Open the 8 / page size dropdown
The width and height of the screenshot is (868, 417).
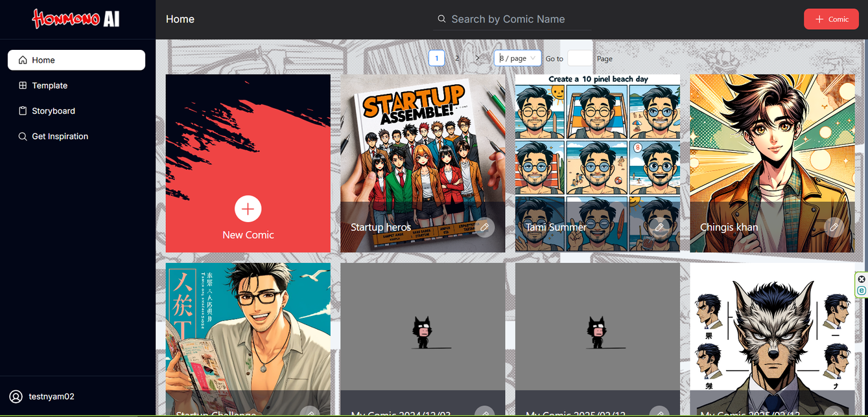pyautogui.click(x=517, y=58)
